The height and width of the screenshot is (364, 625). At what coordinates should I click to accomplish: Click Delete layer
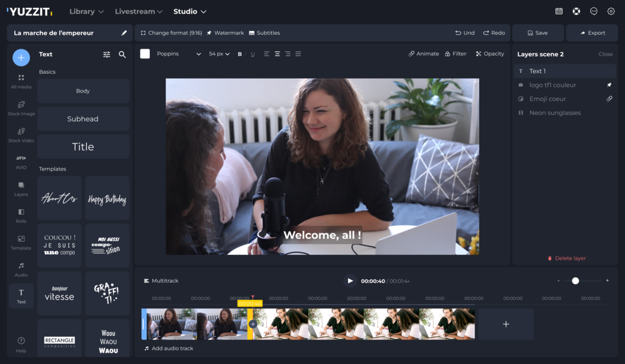point(566,258)
